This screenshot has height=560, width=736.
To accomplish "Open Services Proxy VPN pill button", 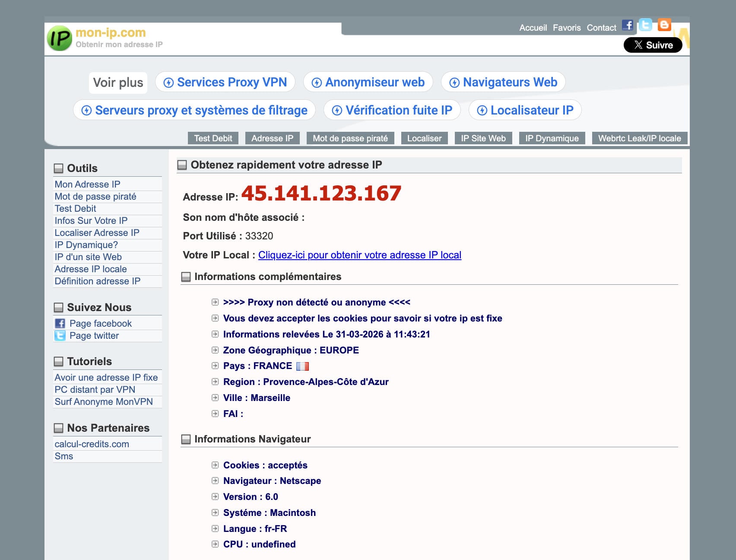I will point(225,82).
